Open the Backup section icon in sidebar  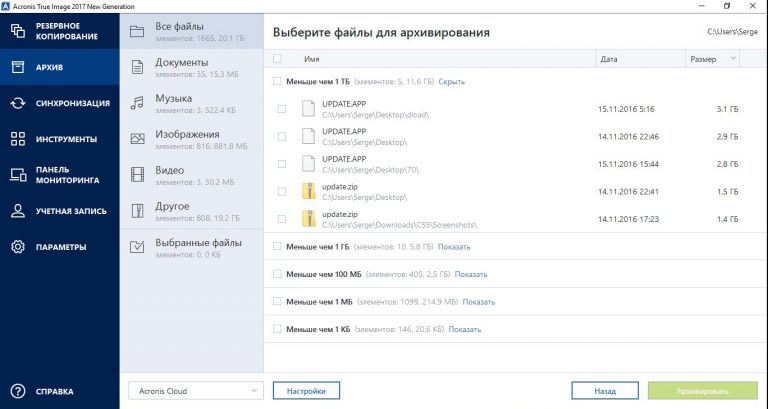point(18,31)
